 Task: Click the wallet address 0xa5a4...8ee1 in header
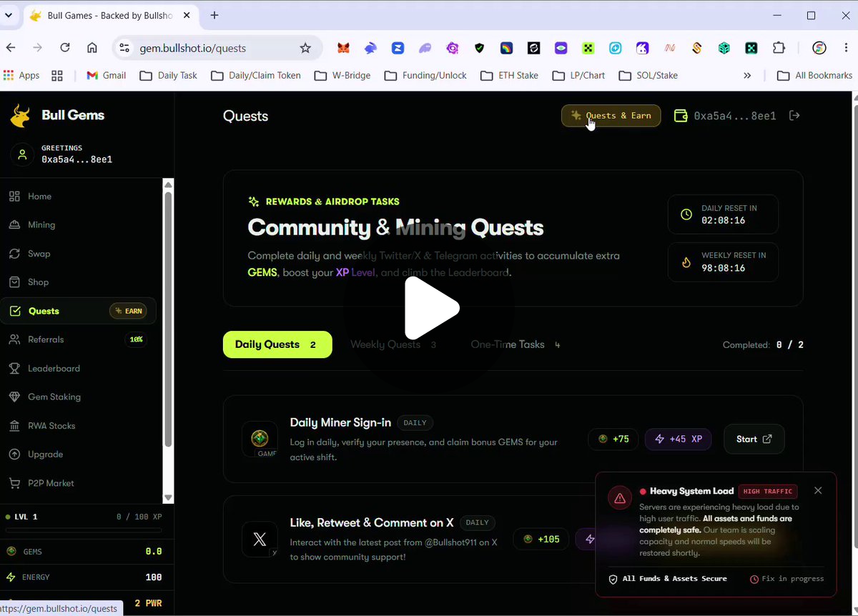click(734, 116)
